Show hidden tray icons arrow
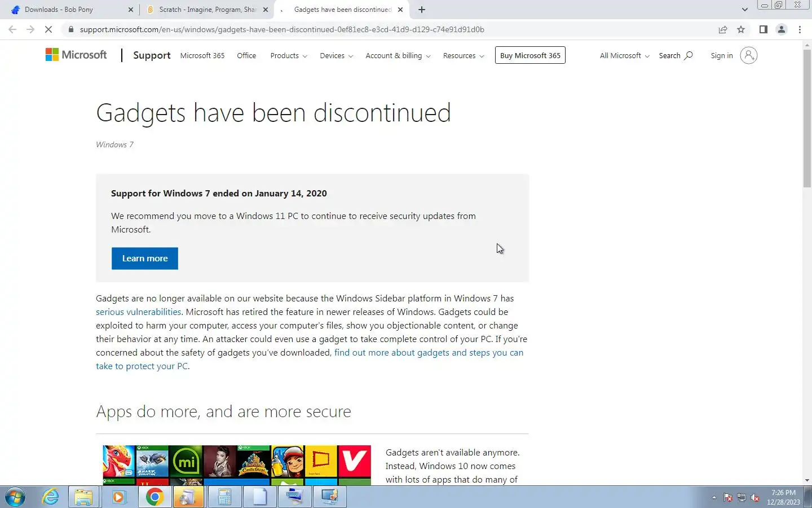Viewport: 812px width, 508px height. pos(714,498)
